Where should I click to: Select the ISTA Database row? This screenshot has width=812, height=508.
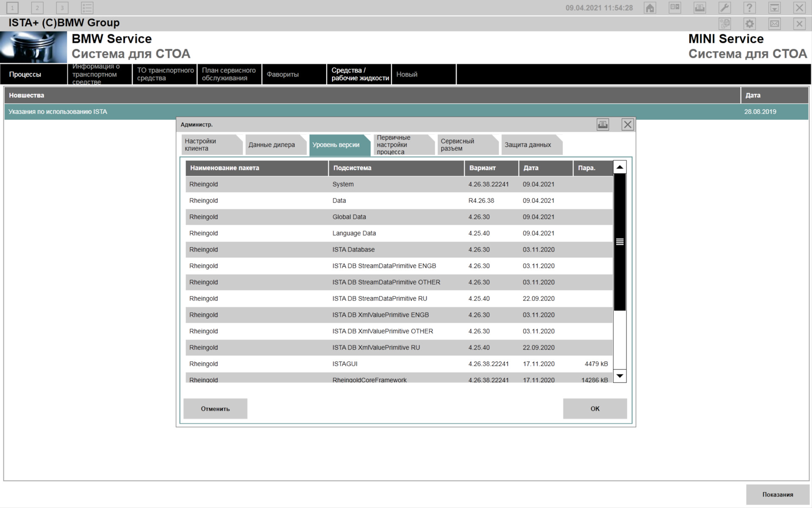[x=399, y=249]
